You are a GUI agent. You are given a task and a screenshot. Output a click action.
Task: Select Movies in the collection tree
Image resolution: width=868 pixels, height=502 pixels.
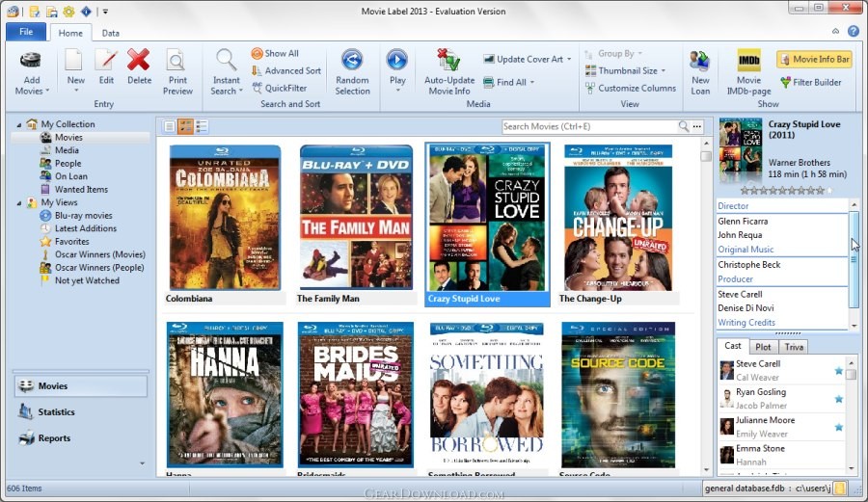click(x=68, y=137)
